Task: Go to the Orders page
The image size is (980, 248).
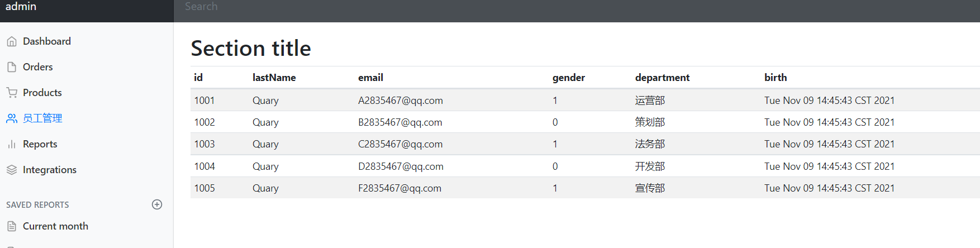Action: 38,67
